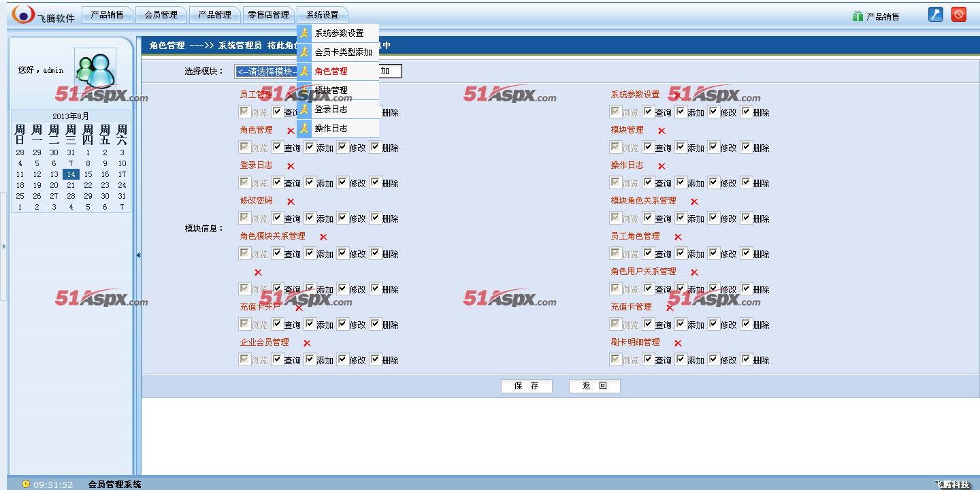This screenshot has width=980, height=490.
Task: Collapse the left sidebar with the arrow handle
Action: click(138, 255)
